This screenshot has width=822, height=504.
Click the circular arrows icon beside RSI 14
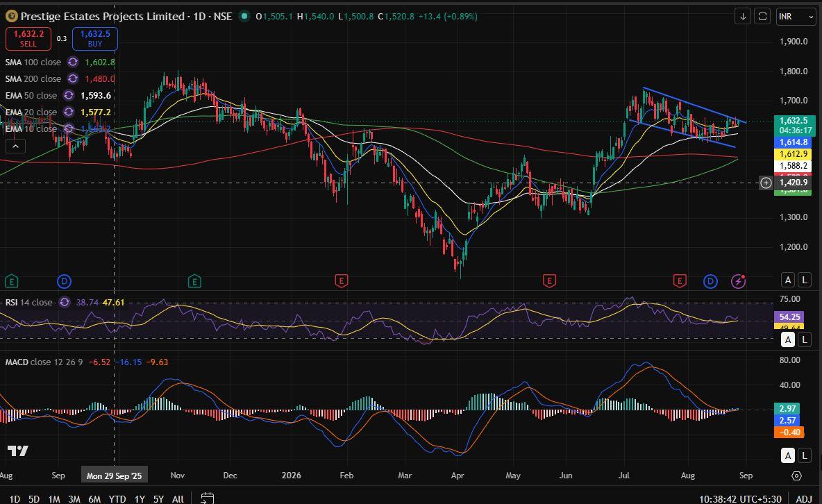pyautogui.click(x=65, y=302)
